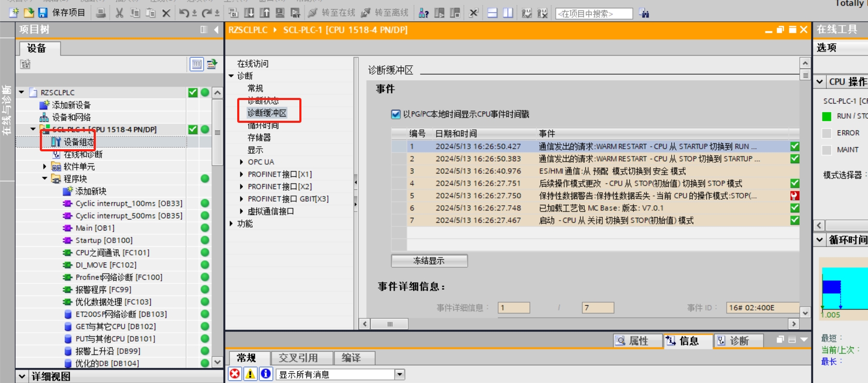Toggle errors message filter red X button
Image resolution: width=868 pixels, height=383 pixels.
pyautogui.click(x=235, y=374)
